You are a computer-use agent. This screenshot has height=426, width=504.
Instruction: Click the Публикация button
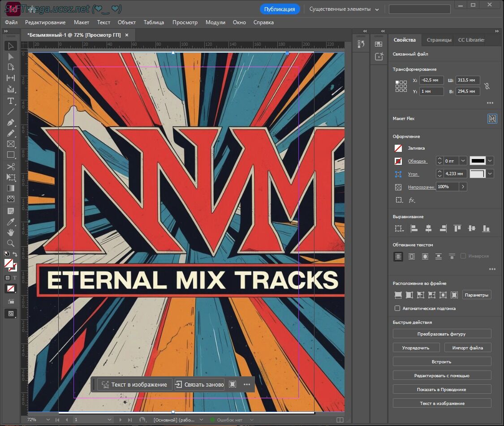pos(280,9)
